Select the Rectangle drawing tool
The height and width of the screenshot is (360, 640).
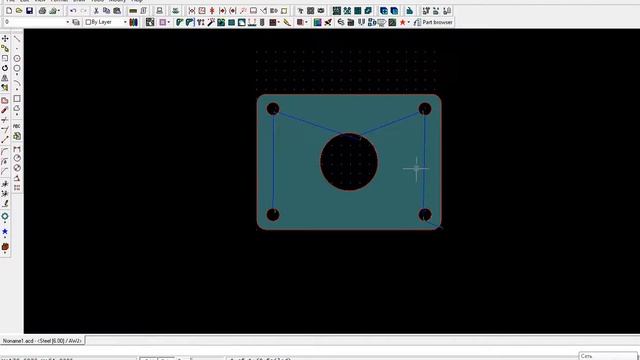17,98
